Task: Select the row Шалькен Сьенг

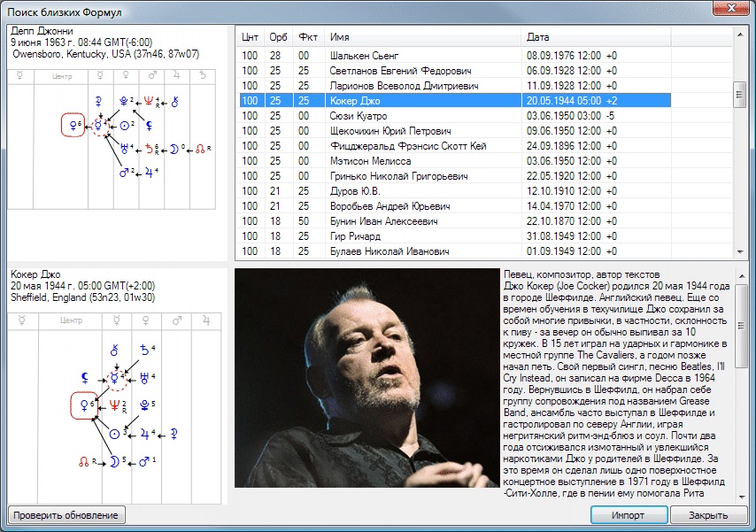Action: pyautogui.click(x=453, y=56)
